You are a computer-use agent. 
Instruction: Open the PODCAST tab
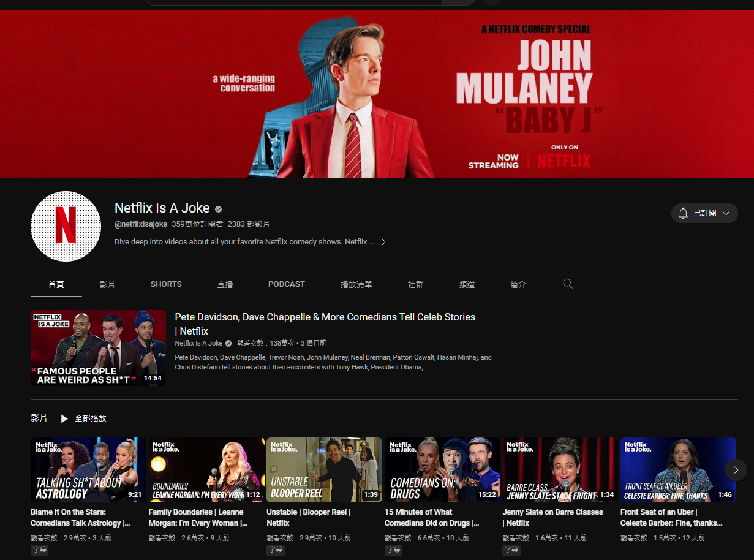(x=286, y=284)
